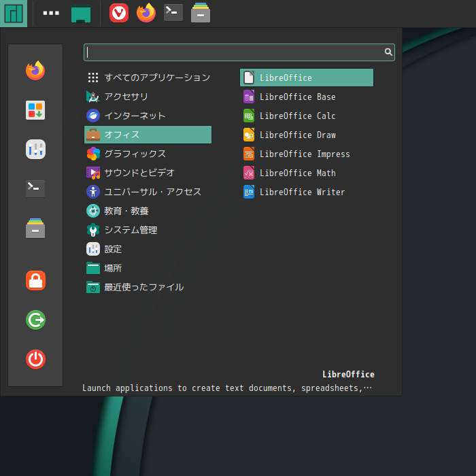Open Firefox from menu favorites sidebar

click(35, 71)
